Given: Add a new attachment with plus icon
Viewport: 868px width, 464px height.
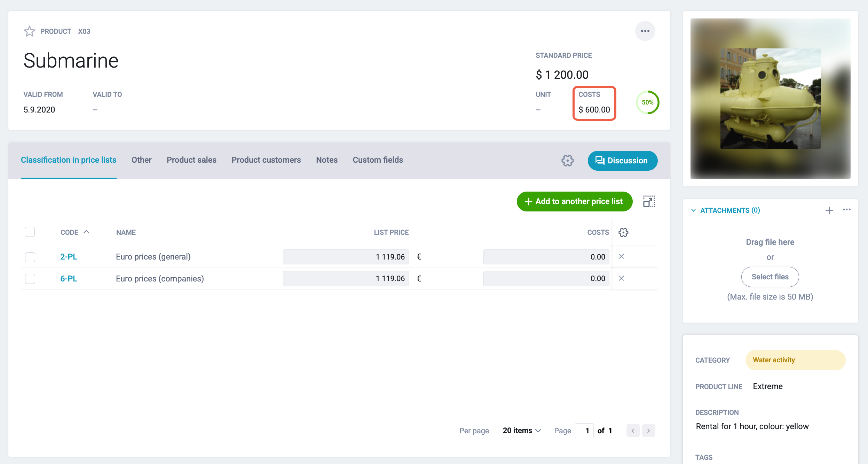Looking at the screenshot, I should [x=829, y=210].
